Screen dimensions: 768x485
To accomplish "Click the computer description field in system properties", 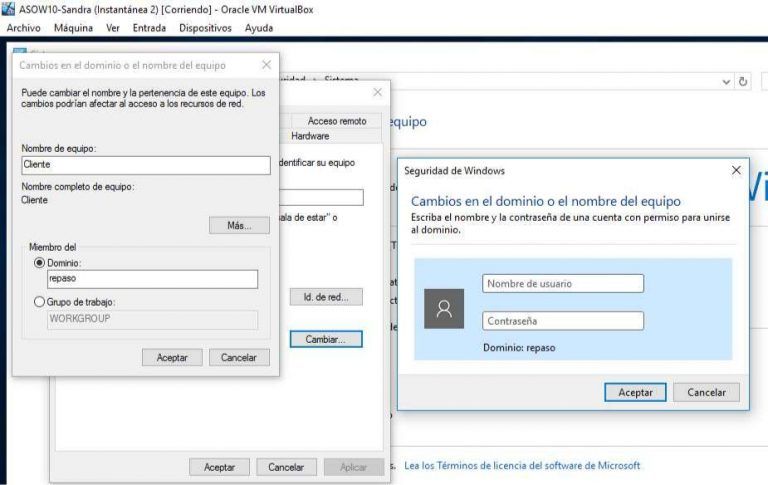I will click(321, 197).
